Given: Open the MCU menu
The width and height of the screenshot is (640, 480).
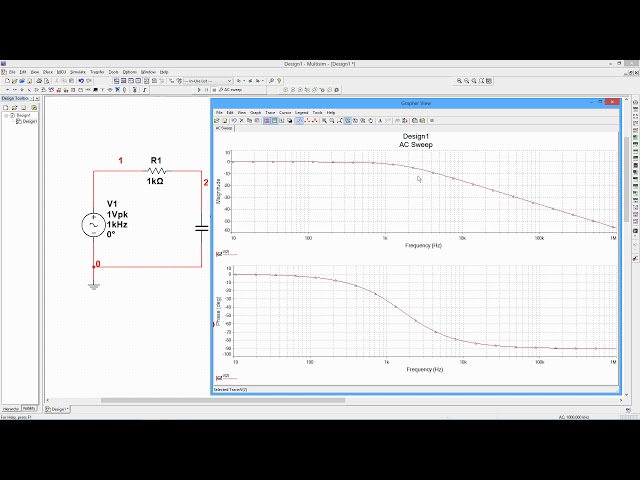Looking at the screenshot, I should 62,72.
